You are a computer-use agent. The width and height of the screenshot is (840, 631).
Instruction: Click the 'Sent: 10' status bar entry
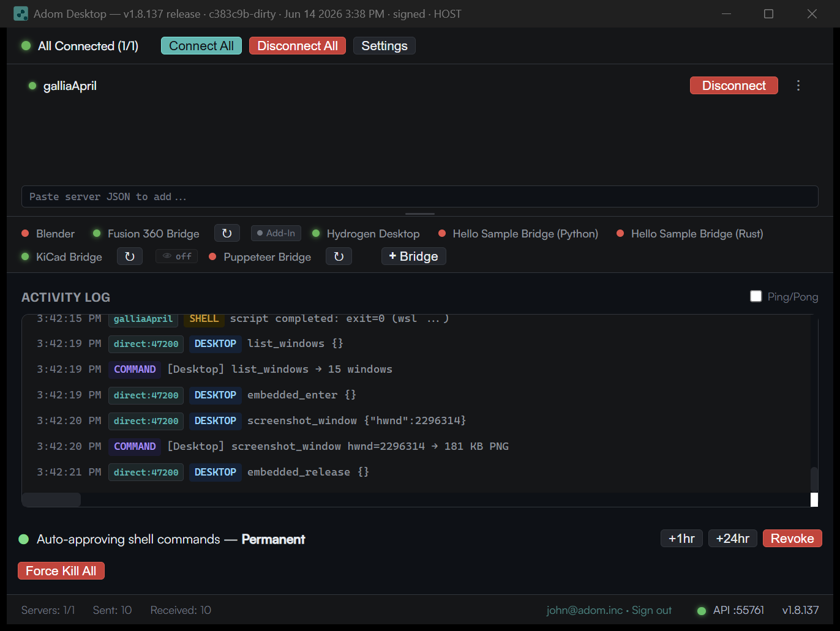112,610
